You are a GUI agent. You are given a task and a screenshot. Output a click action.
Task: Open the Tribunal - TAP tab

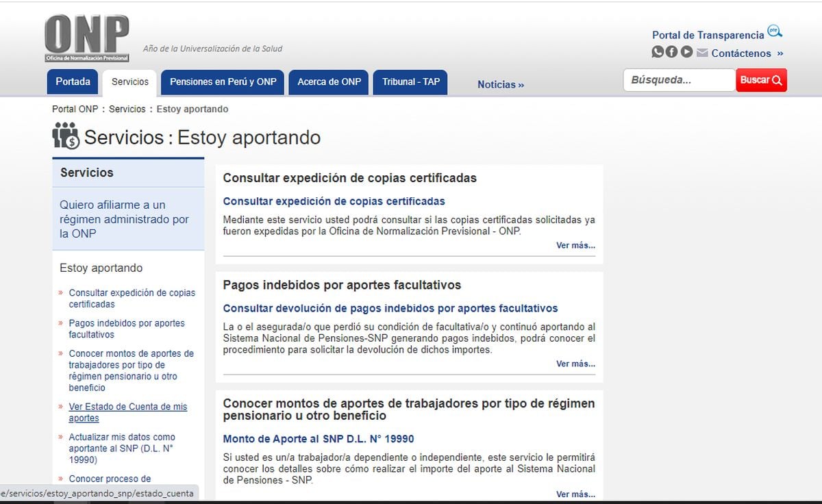tap(411, 81)
